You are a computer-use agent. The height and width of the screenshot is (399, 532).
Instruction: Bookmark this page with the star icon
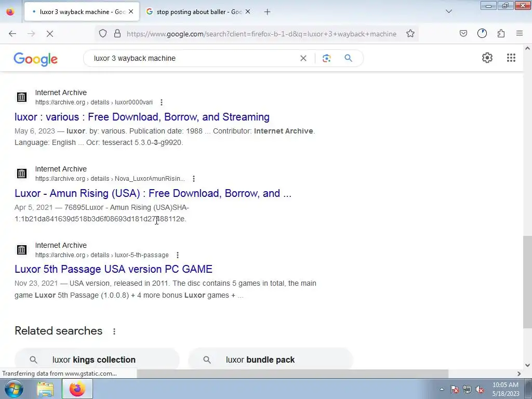(x=410, y=33)
